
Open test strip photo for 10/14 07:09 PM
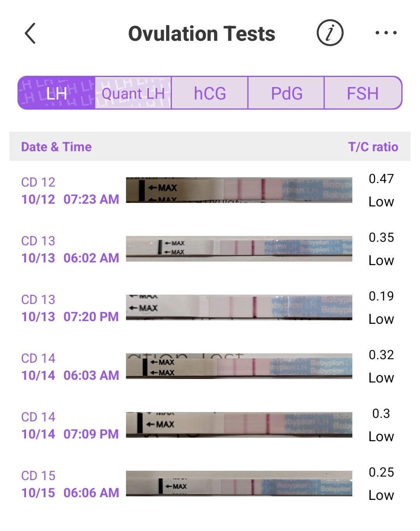(x=239, y=425)
